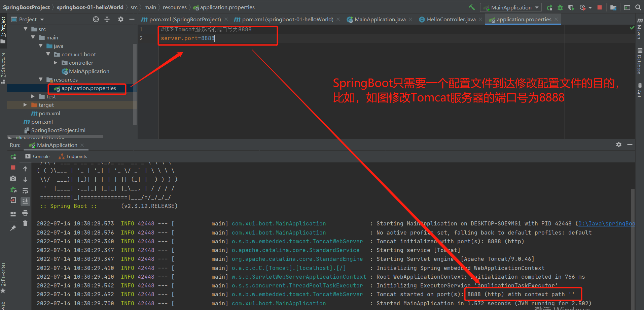Viewport: 644px width, 310px height.
Task: Collapse the resources folder
Action: tap(41, 80)
